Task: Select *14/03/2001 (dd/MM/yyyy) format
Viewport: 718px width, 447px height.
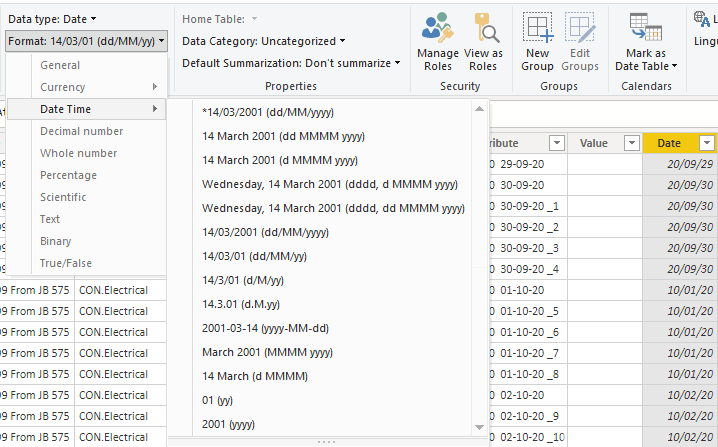Action: click(320, 112)
